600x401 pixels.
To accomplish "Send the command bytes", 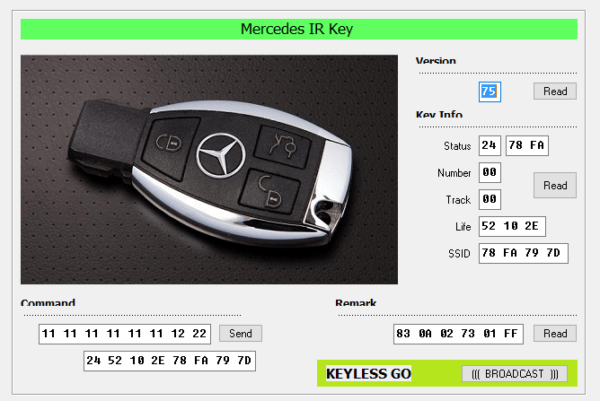I will 240,333.
